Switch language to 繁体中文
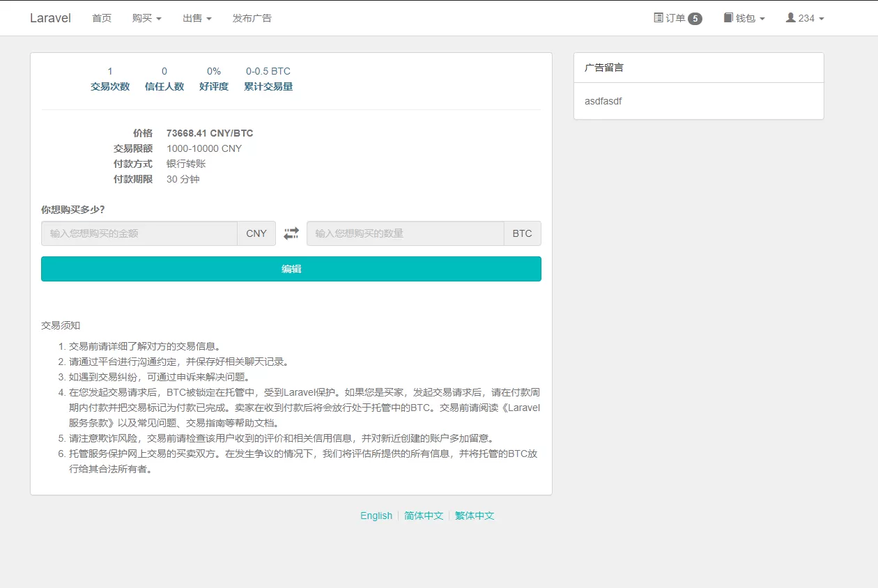The image size is (878, 588). pos(475,516)
